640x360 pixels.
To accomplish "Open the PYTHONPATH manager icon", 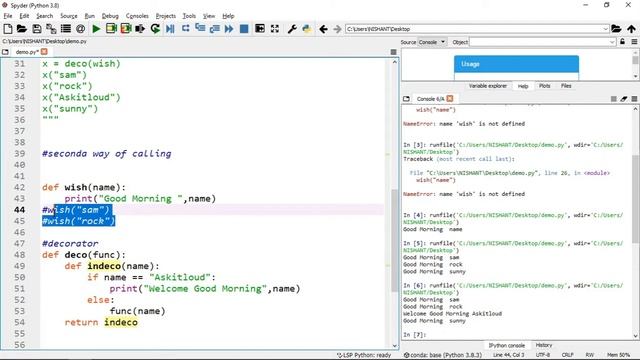I will (x=307, y=29).
